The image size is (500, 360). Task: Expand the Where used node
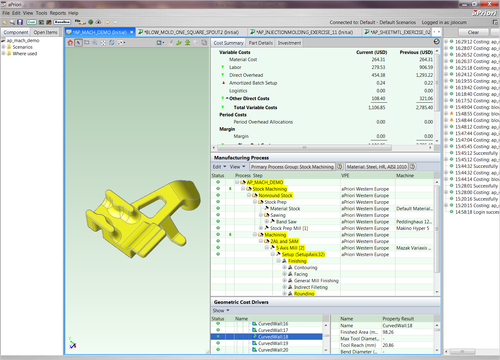[x=4, y=53]
